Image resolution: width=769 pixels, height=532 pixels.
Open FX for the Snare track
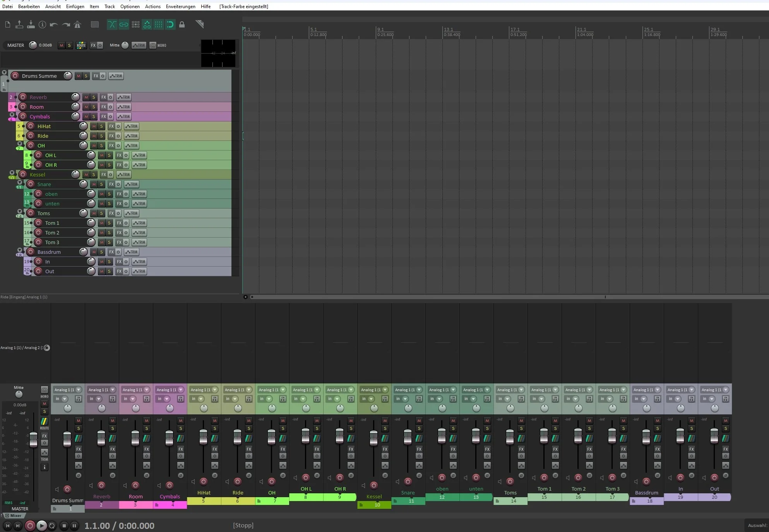(x=111, y=184)
